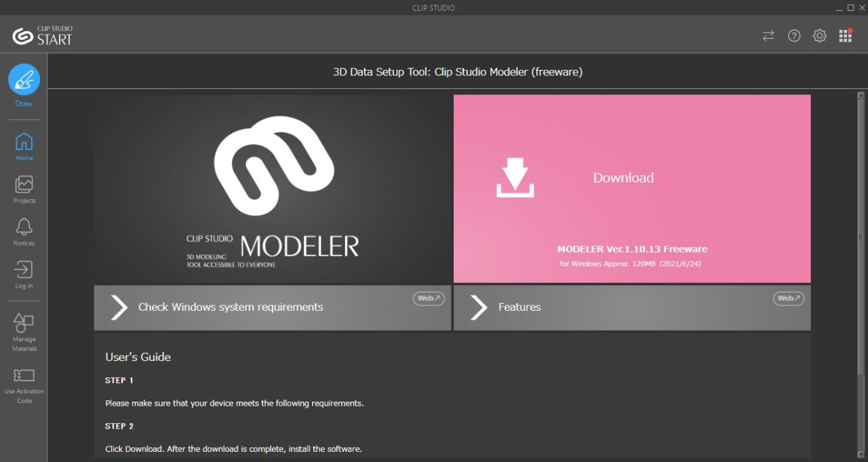This screenshot has height=462, width=868.
Task: Maximize the Clip Studio window
Action: [x=850, y=7]
